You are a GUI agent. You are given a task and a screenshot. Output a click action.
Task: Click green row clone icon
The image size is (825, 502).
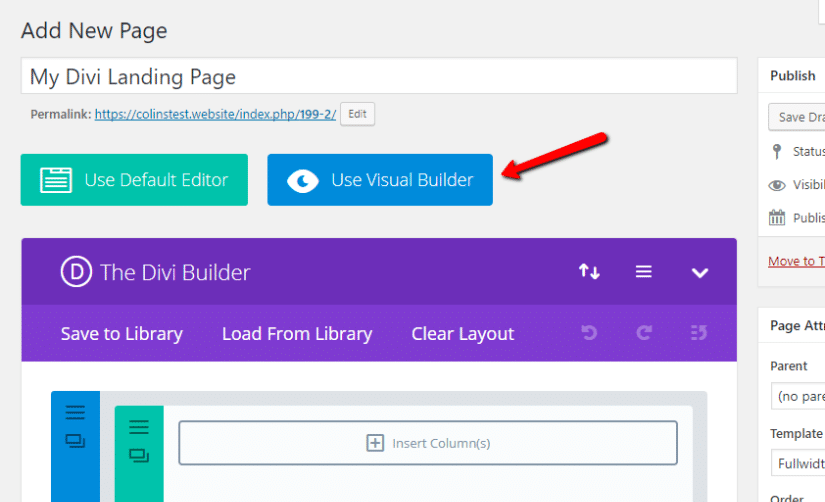click(139, 455)
